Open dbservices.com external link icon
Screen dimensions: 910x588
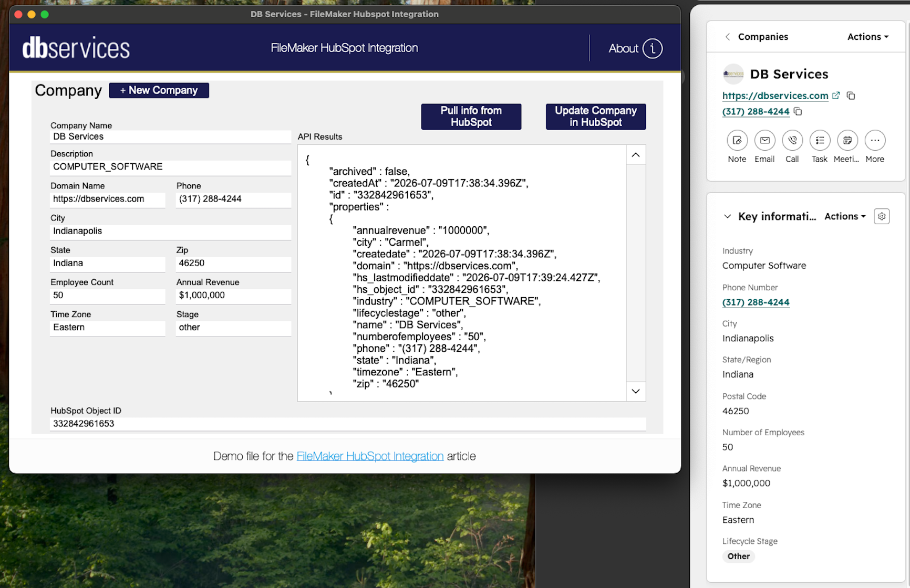(836, 96)
